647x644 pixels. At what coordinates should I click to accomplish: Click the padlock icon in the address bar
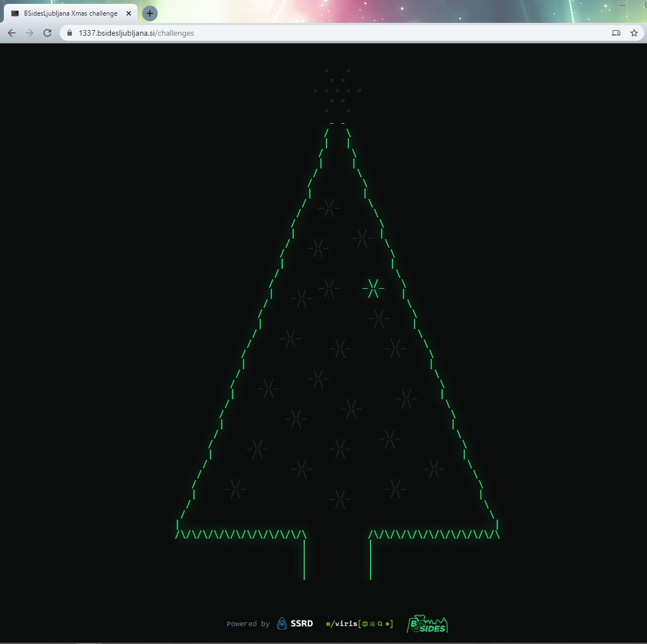pyautogui.click(x=69, y=33)
